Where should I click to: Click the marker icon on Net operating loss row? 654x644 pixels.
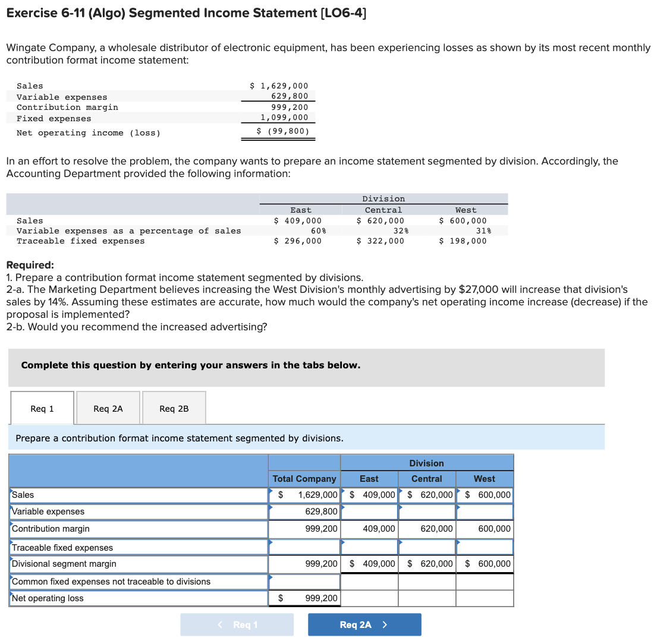[12, 594]
